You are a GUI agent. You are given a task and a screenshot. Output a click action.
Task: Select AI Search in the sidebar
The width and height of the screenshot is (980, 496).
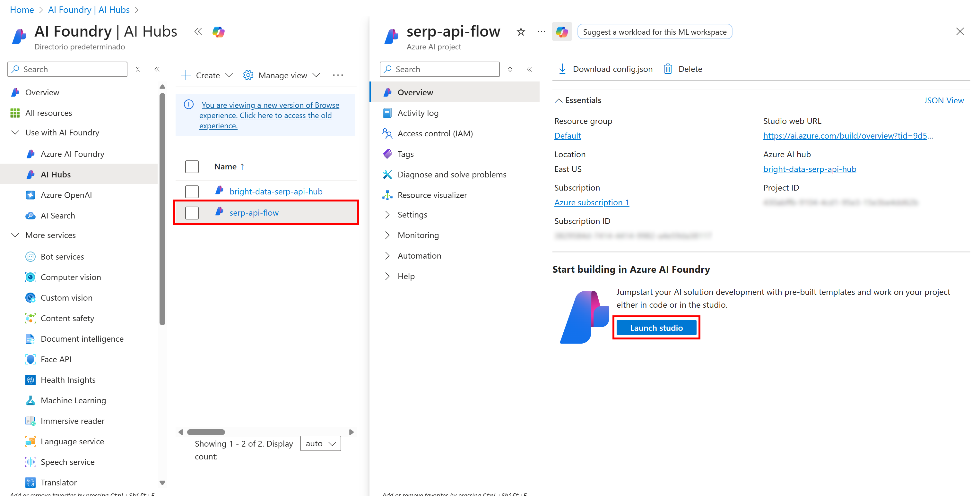[57, 215]
